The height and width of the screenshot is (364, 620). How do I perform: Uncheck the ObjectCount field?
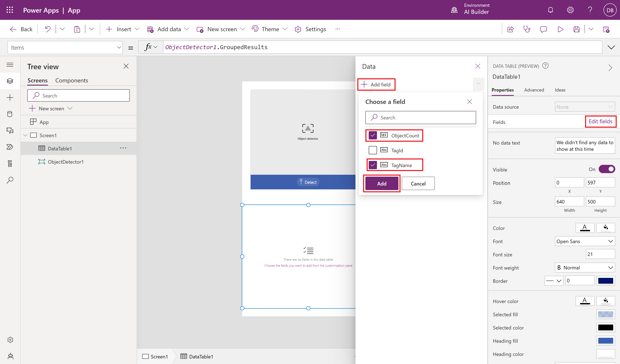tap(373, 135)
